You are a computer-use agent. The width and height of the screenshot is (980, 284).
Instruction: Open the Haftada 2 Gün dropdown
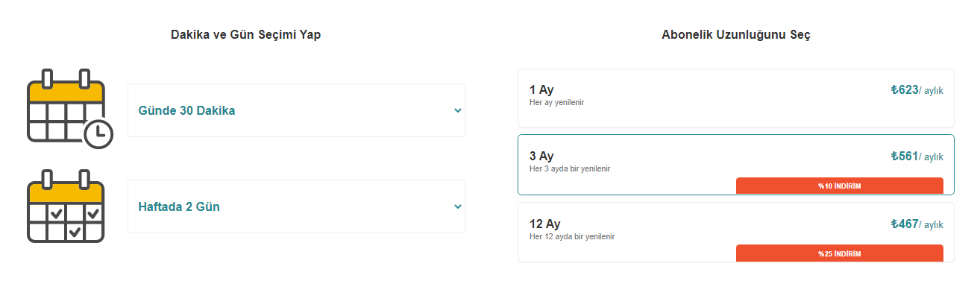tap(296, 206)
